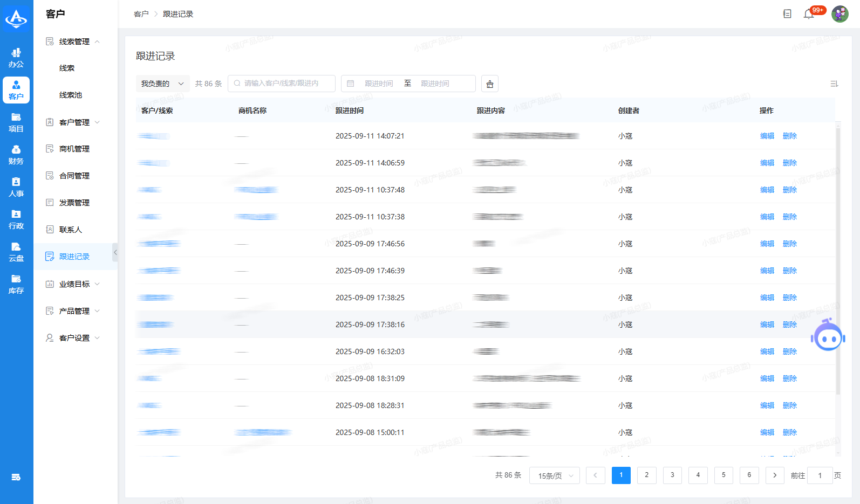The height and width of the screenshot is (504, 860).
Task: Open the 库存 inventory module icon
Action: (16, 284)
